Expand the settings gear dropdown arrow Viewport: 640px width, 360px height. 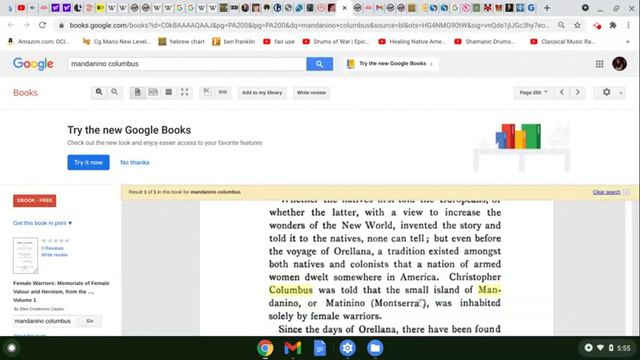click(x=621, y=93)
